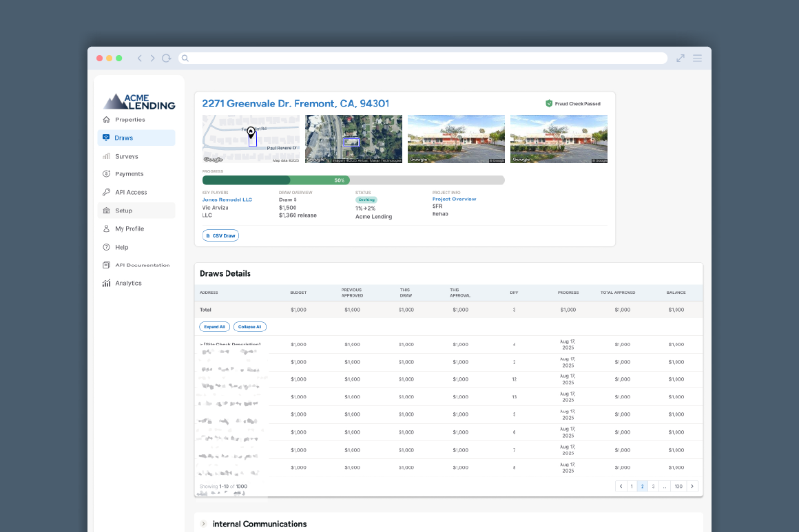Click the CSV Draw button

(x=220, y=235)
